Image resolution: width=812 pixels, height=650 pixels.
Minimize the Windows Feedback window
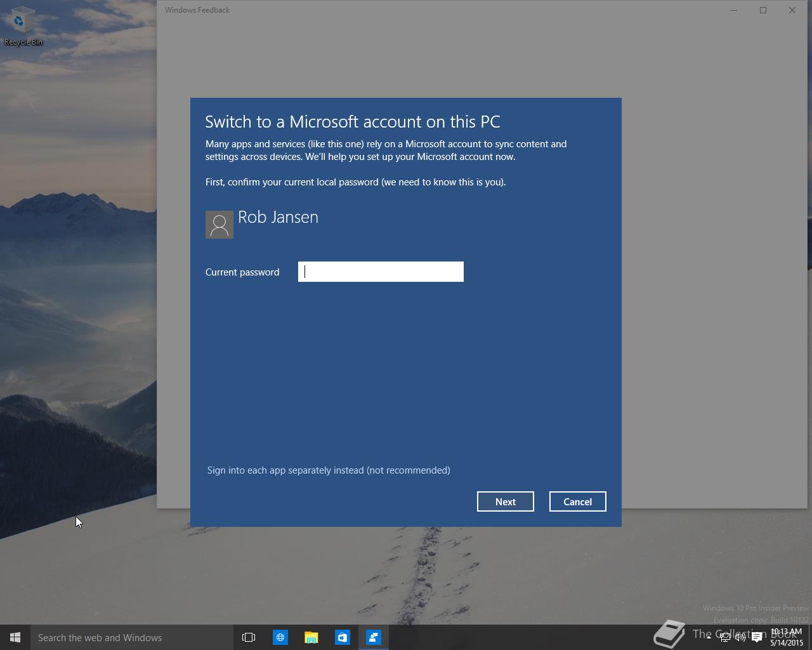[734, 10]
